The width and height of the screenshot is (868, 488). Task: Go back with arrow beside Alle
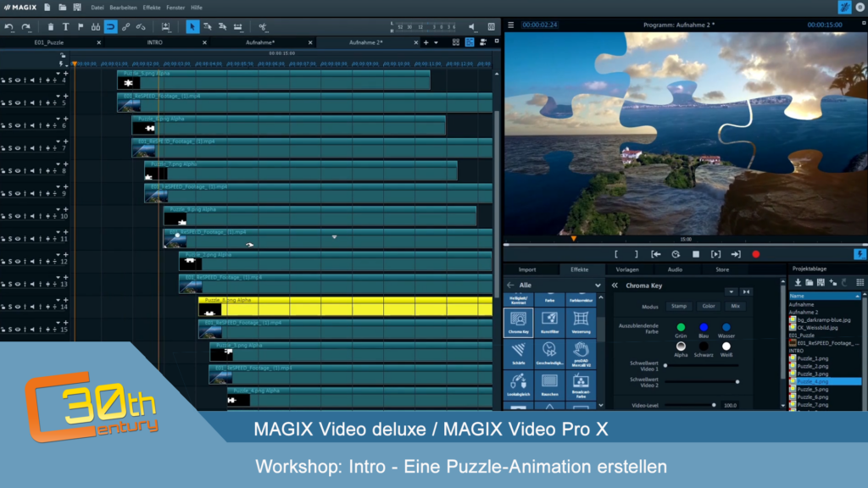point(510,286)
